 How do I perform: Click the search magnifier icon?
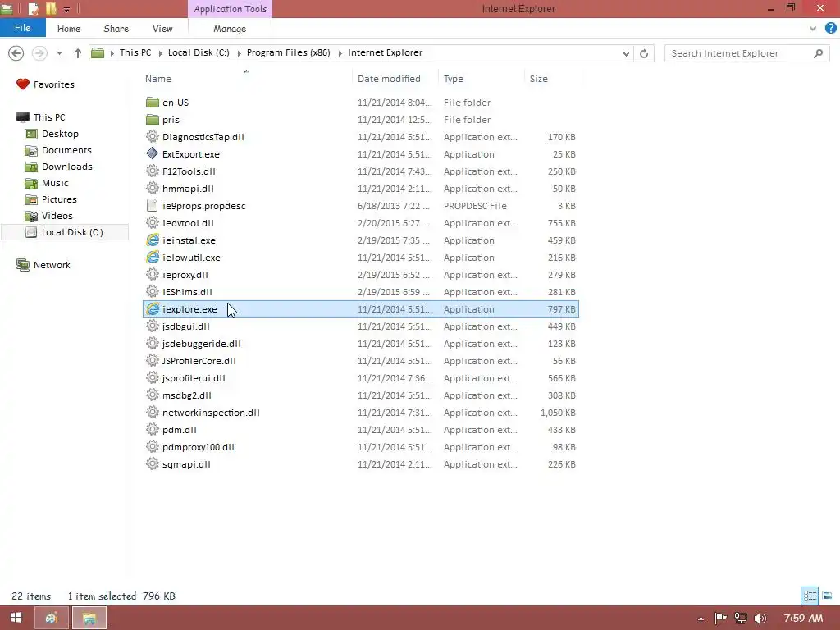point(818,53)
